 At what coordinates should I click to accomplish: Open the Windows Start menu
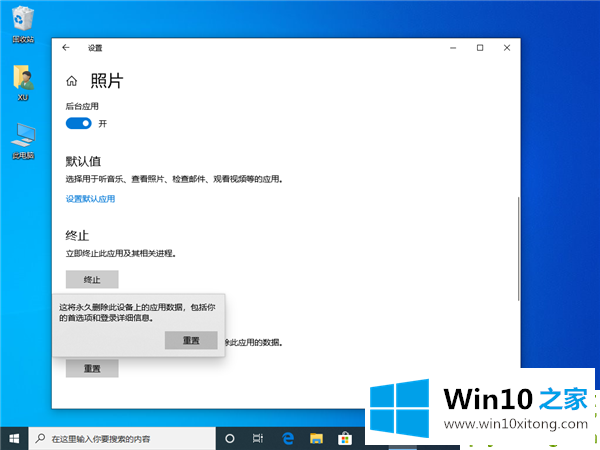14,439
